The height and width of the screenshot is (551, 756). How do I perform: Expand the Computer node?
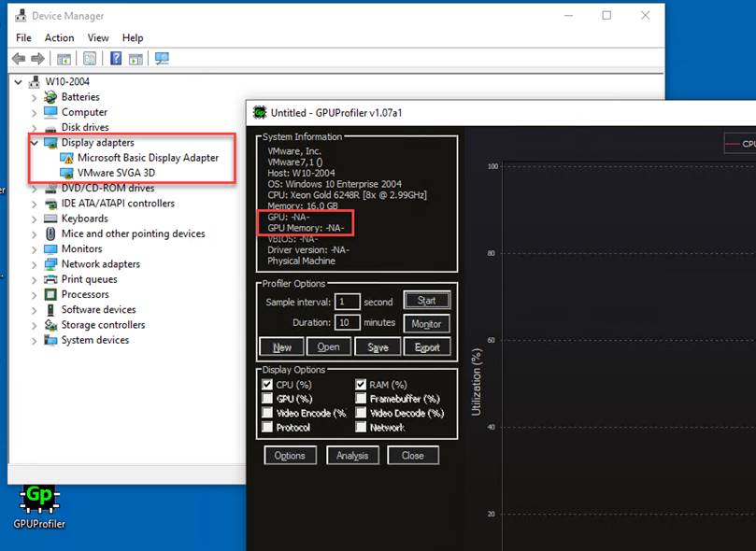tap(35, 113)
